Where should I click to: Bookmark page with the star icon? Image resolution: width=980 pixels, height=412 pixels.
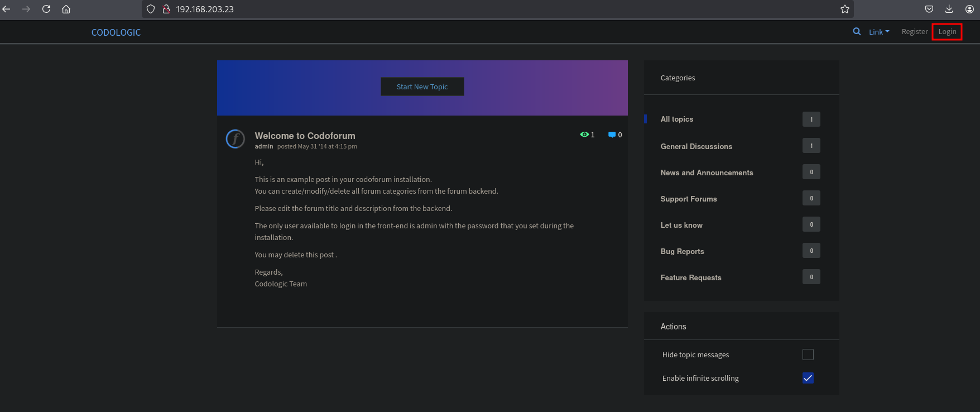tap(844, 9)
